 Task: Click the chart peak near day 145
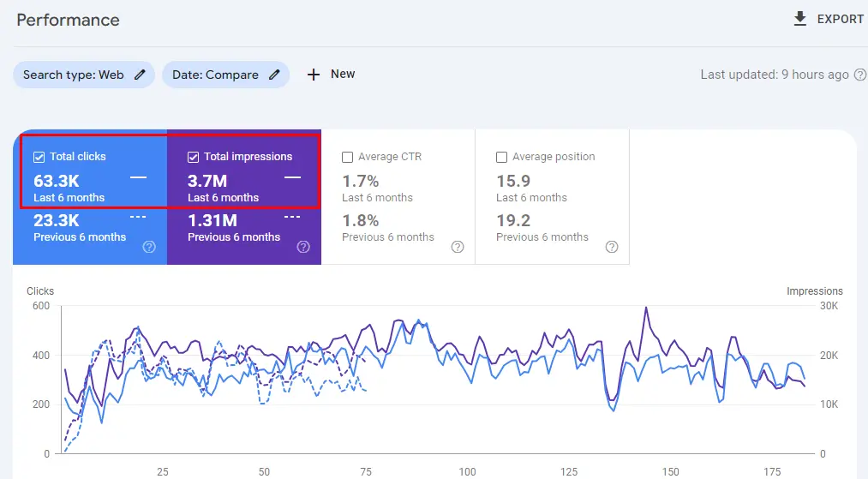coord(645,308)
